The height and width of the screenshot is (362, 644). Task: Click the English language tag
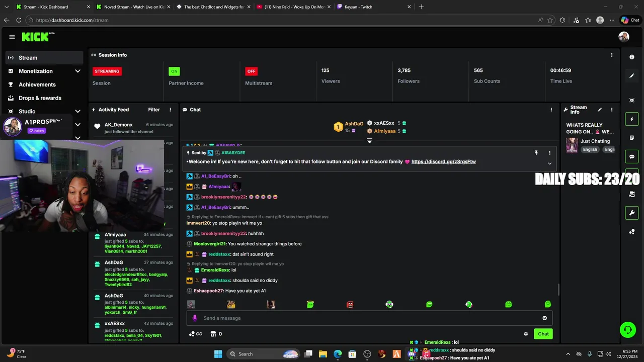(590, 149)
